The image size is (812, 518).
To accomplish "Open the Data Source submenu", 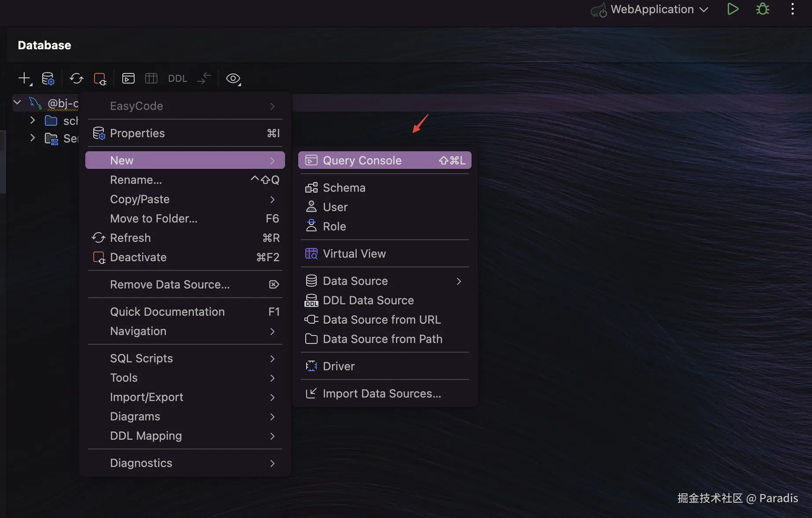I will point(385,281).
